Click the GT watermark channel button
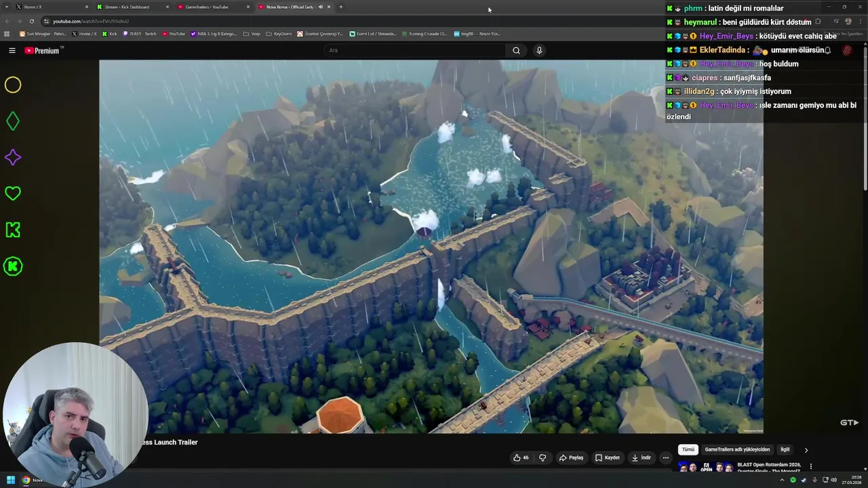The width and height of the screenshot is (868, 488). point(849,422)
